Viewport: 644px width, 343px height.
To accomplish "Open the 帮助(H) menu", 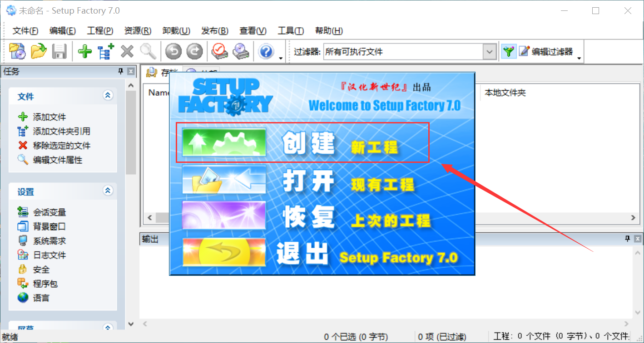I will 329,31.
